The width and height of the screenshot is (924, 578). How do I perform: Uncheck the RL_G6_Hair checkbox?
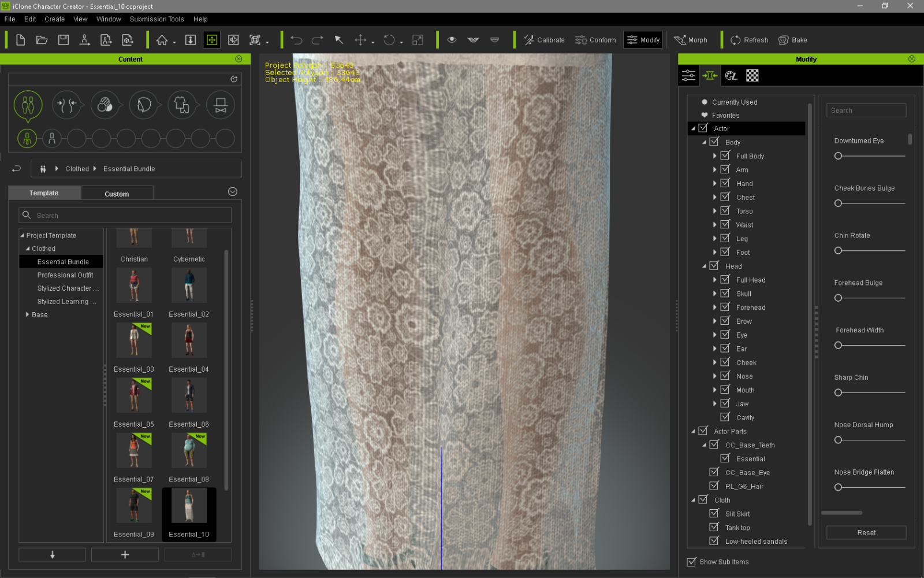pos(714,486)
